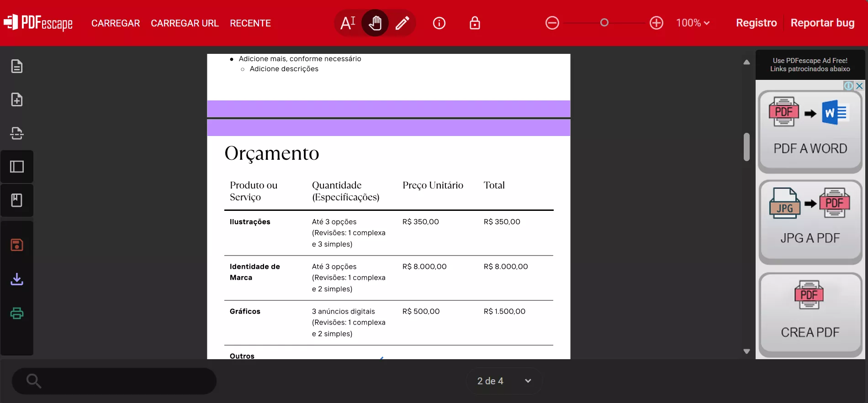
Task: Click the scroll down arrow
Action: pyautogui.click(x=746, y=351)
